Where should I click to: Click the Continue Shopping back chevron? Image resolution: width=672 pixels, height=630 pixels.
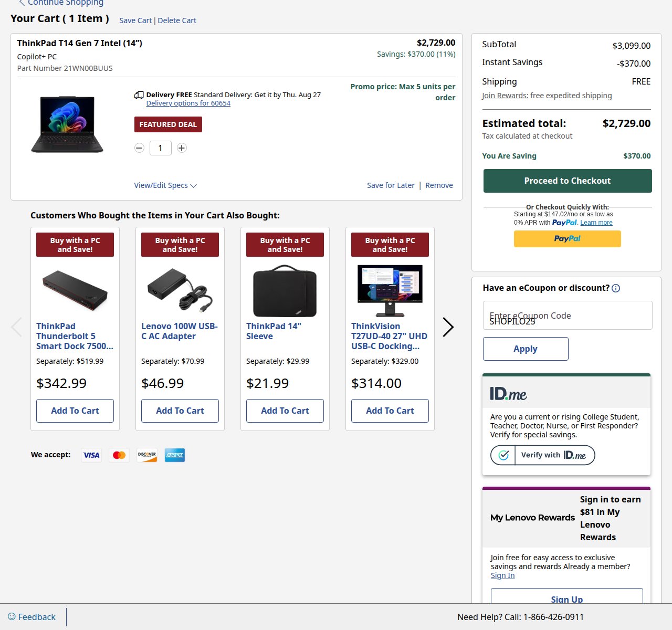tap(22, 3)
